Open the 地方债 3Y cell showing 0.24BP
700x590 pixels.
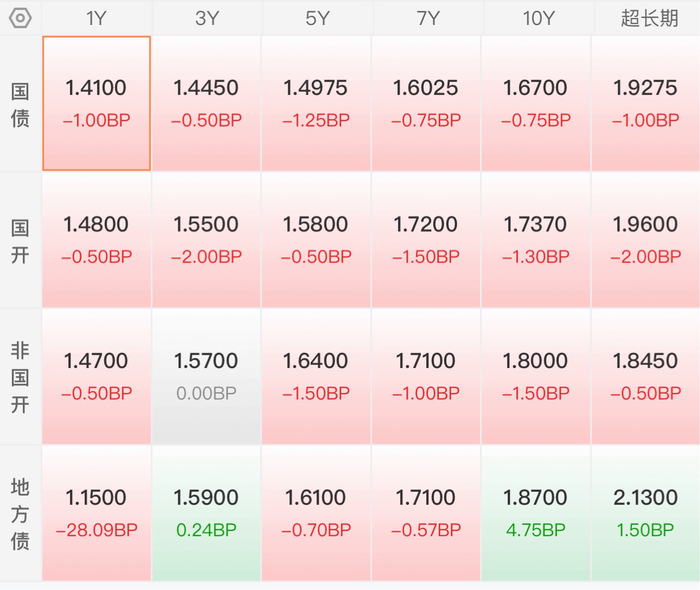206,513
